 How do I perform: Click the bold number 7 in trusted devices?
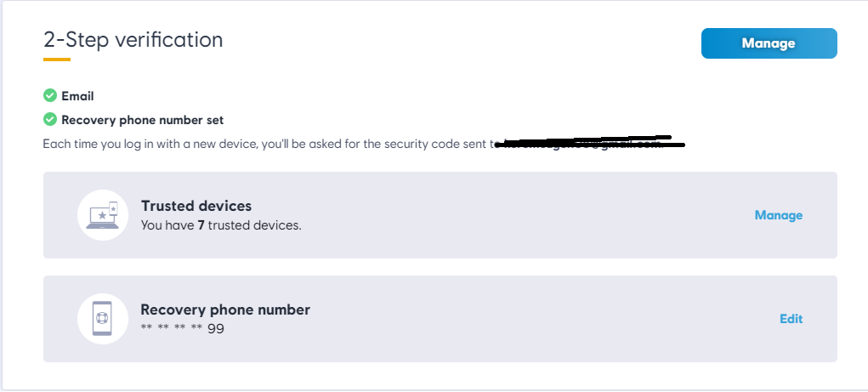[x=201, y=225]
